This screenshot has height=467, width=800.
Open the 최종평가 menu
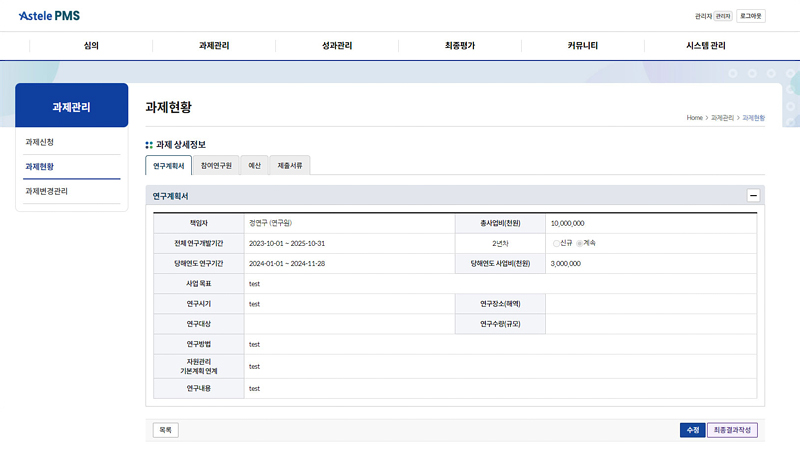(x=459, y=46)
